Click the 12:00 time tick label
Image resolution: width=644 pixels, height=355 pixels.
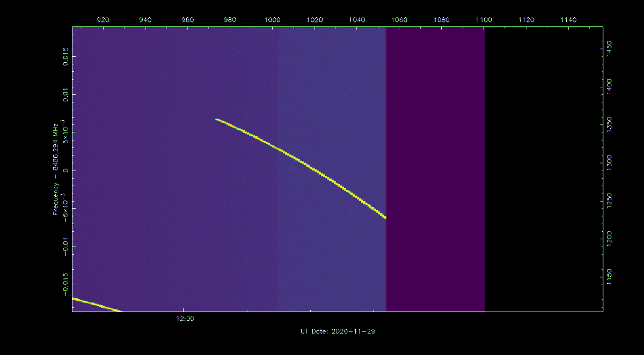(x=185, y=319)
